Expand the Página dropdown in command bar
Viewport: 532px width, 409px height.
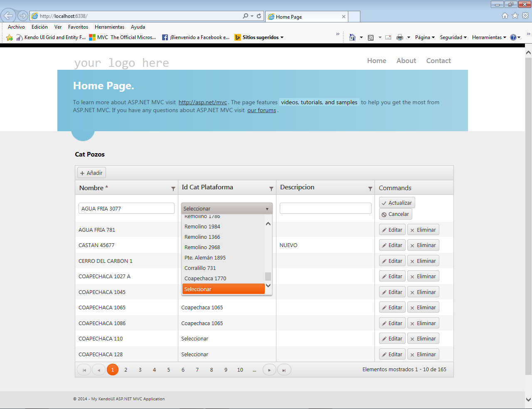click(x=425, y=37)
